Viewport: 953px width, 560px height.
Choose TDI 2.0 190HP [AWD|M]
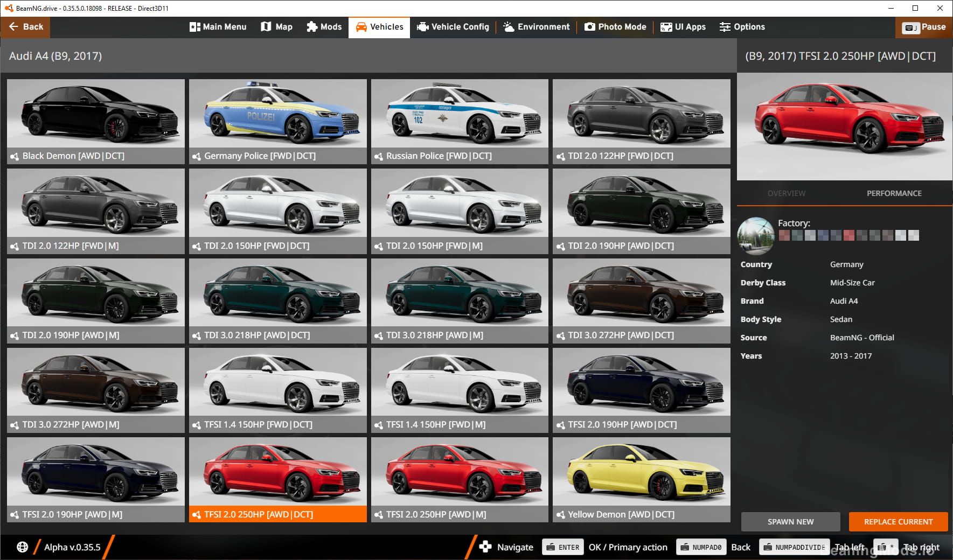[96, 300]
